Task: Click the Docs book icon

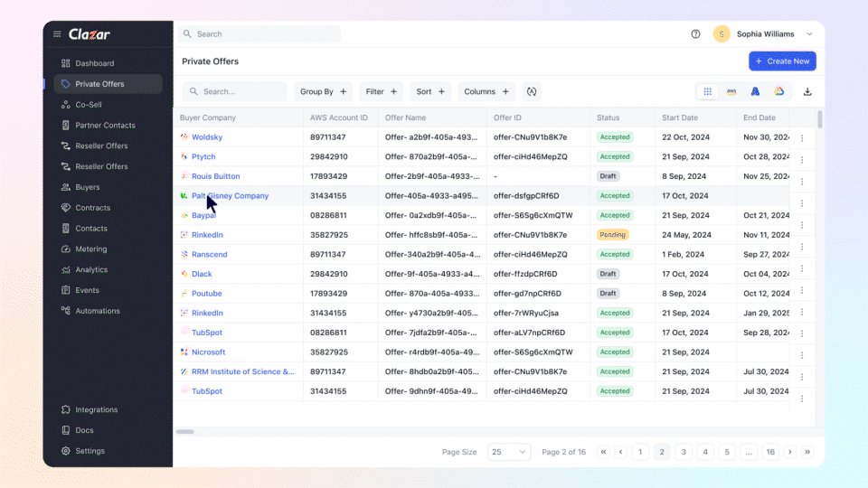Action: pos(66,430)
